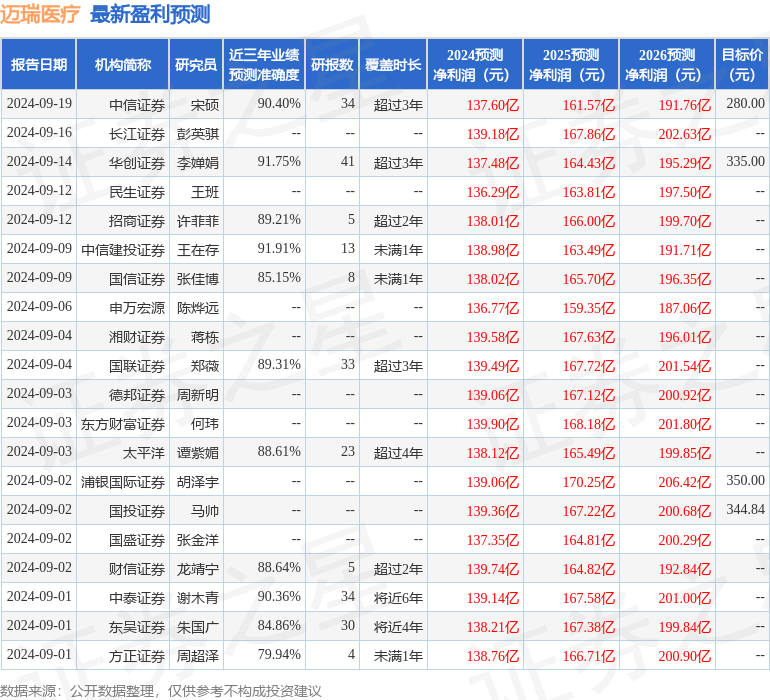Click institution 财信证券

(137, 569)
